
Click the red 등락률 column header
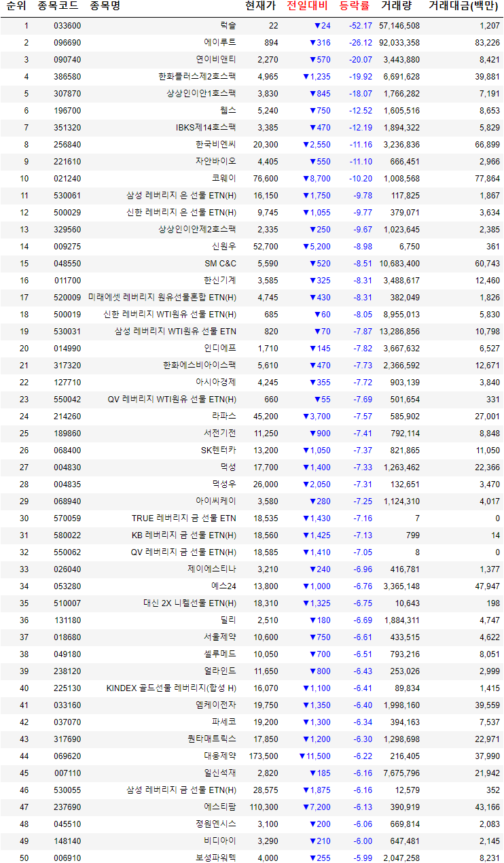tap(354, 7)
